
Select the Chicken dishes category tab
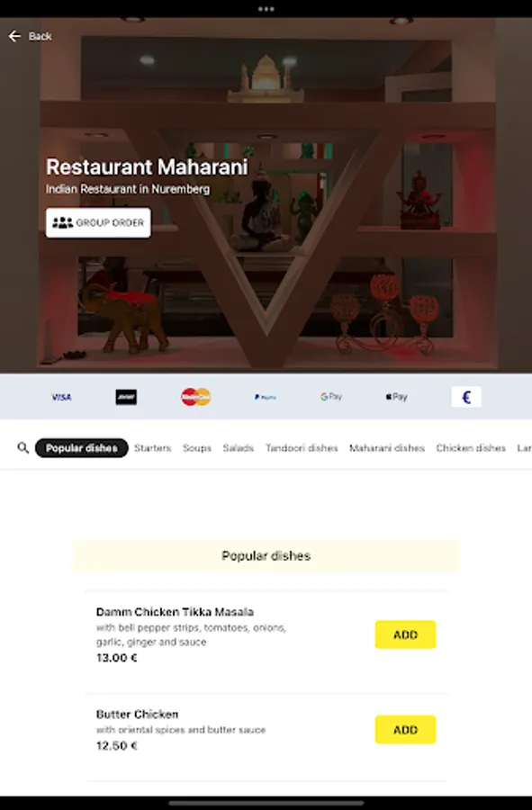click(x=471, y=448)
